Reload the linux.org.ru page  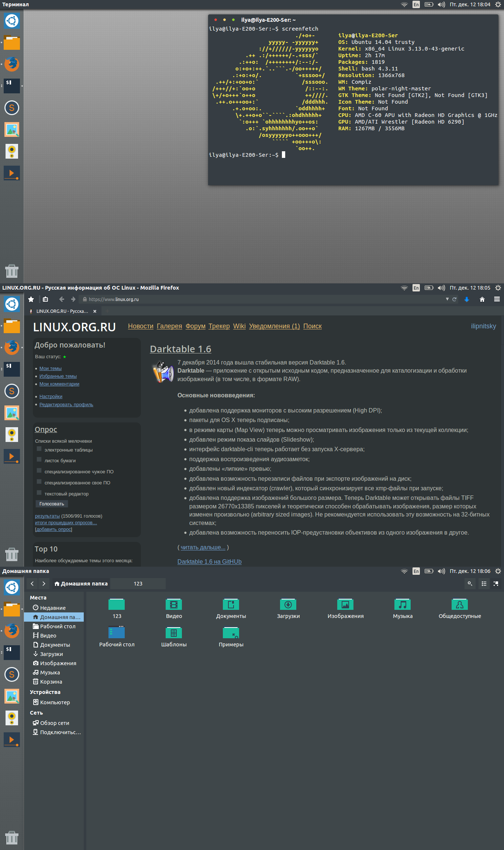(x=455, y=299)
